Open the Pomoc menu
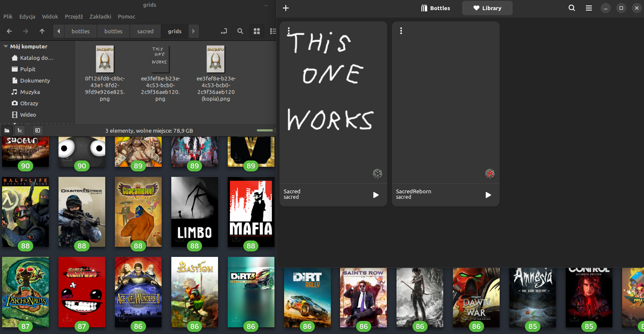This screenshot has height=334, width=644. click(127, 16)
